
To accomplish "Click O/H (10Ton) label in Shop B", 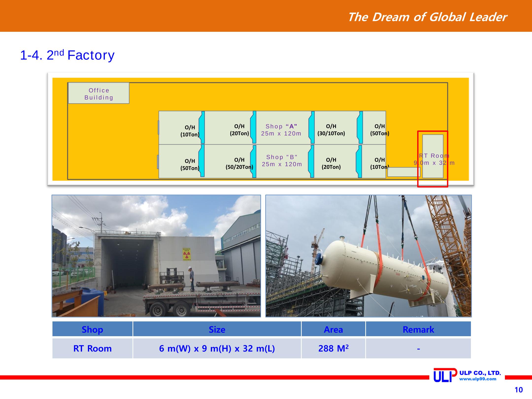I will [380, 164].
